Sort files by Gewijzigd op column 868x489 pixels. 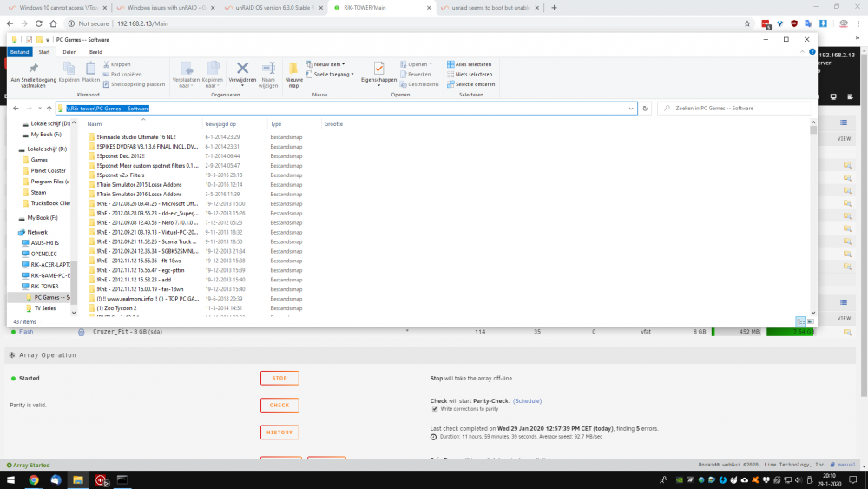tap(220, 124)
